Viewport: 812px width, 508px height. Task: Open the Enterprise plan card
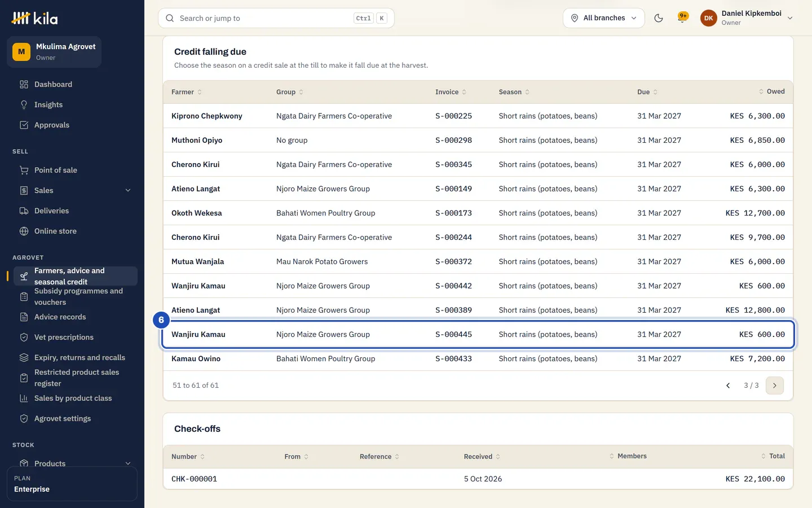[x=72, y=484]
